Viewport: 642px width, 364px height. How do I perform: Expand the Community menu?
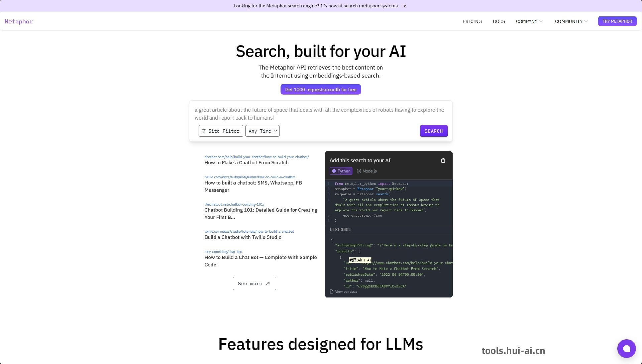click(x=571, y=21)
